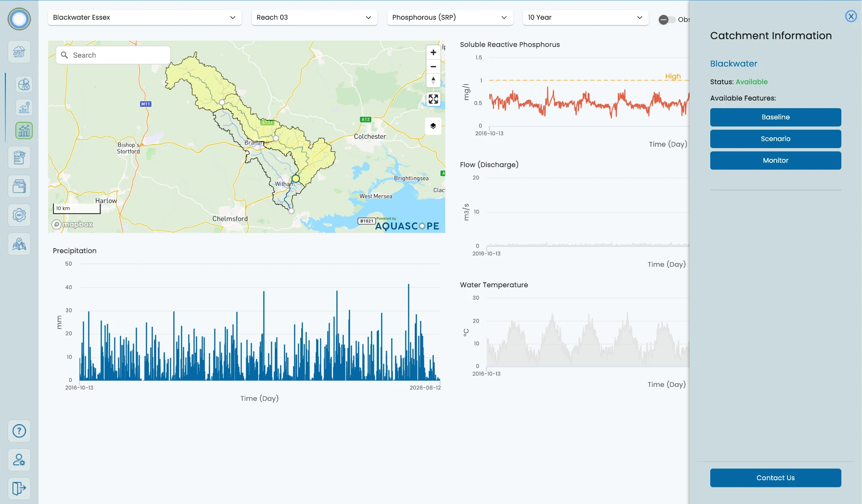Click the Mapbox logo on the map
The width and height of the screenshot is (862, 504).
tap(72, 224)
